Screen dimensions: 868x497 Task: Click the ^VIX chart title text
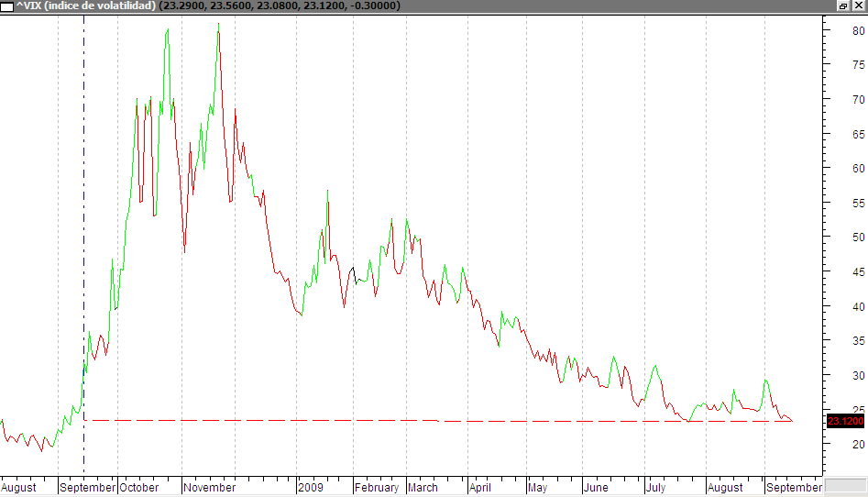(207, 6)
